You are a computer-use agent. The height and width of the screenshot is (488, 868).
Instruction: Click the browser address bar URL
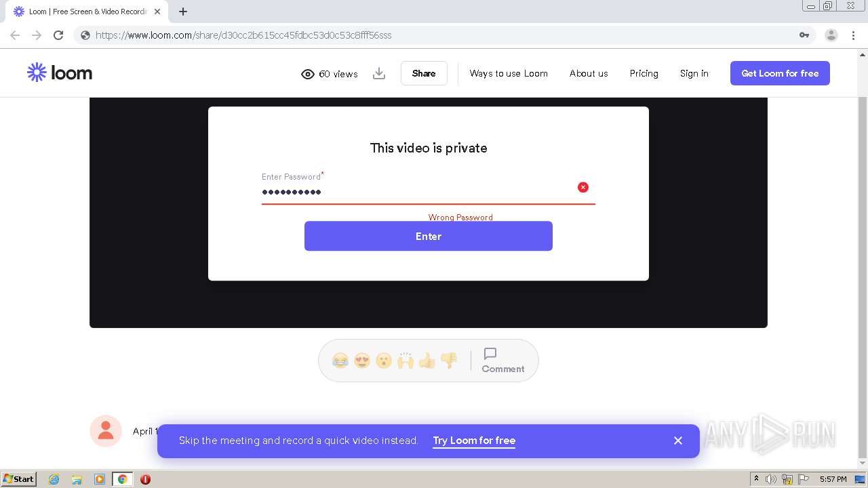[x=243, y=35]
